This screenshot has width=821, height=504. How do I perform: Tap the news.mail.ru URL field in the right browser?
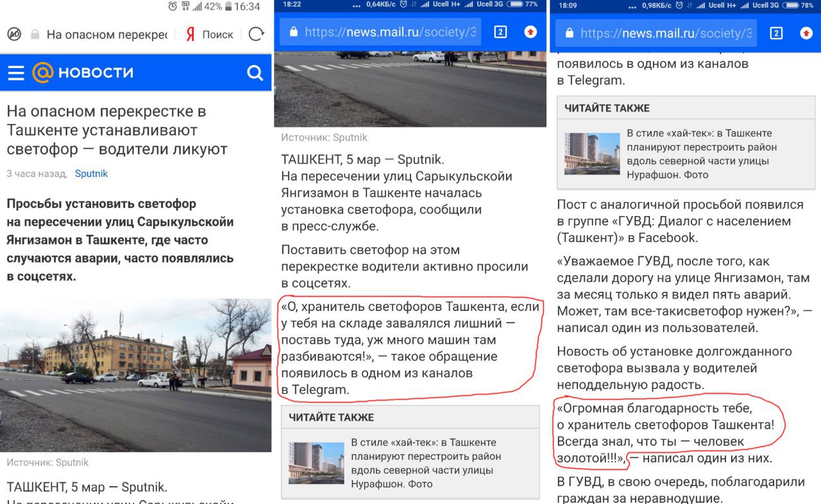656,33
